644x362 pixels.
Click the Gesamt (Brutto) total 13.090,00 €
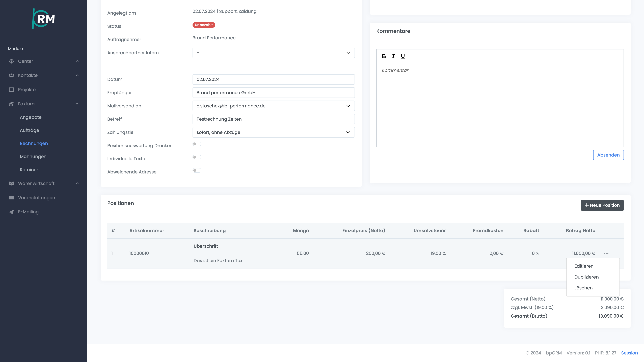tap(611, 316)
